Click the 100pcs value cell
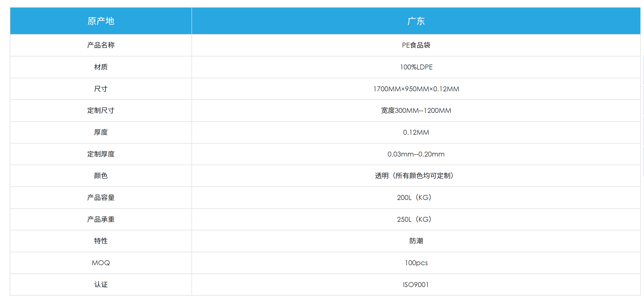This screenshot has height=302, width=644. 416,263
